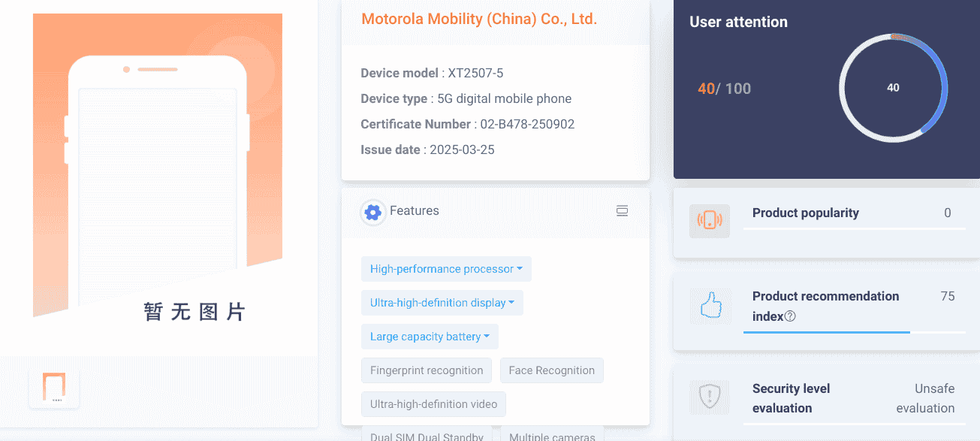Click the Dual SIM Dual Standby tag
The width and height of the screenshot is (980, 441).
(427, 435)
